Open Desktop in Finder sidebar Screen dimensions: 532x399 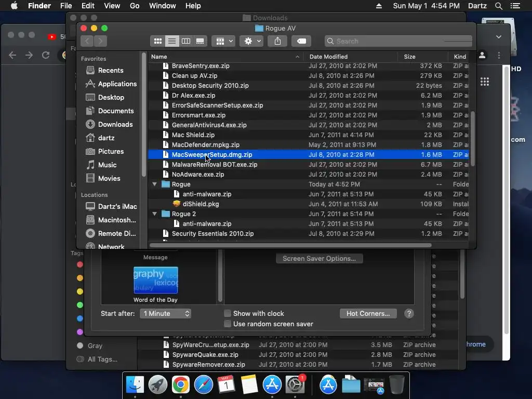point(105,97)
